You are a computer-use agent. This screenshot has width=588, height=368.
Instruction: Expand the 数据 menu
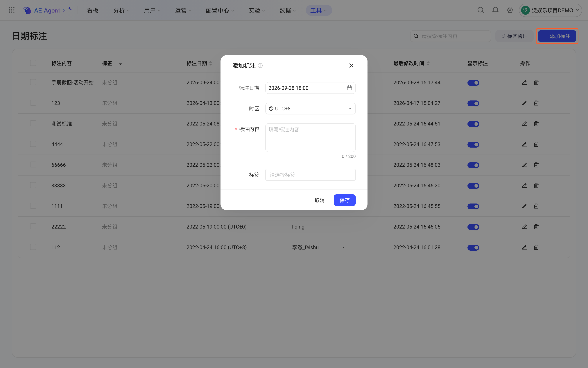click(287, 10)
